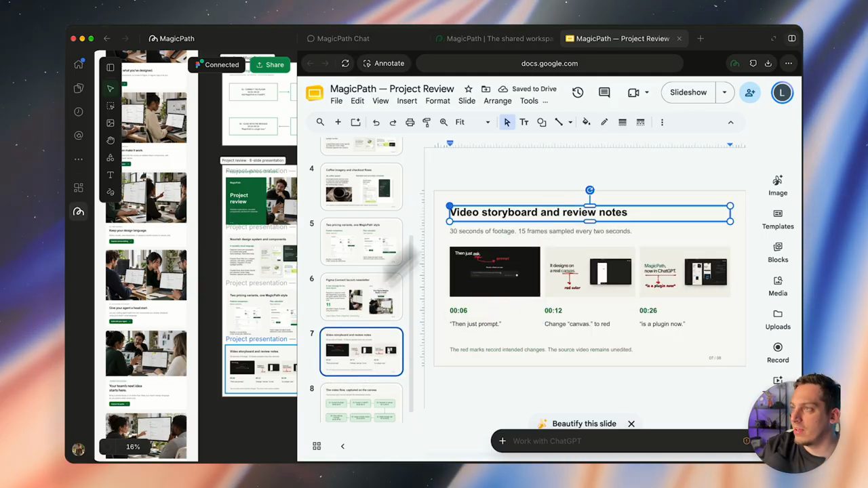Image resolution: width=868 pixels, height=488 pixels.
Task: Click Beautify this slide suggestion
Action: pyautogui.click(x=577, y=424)
